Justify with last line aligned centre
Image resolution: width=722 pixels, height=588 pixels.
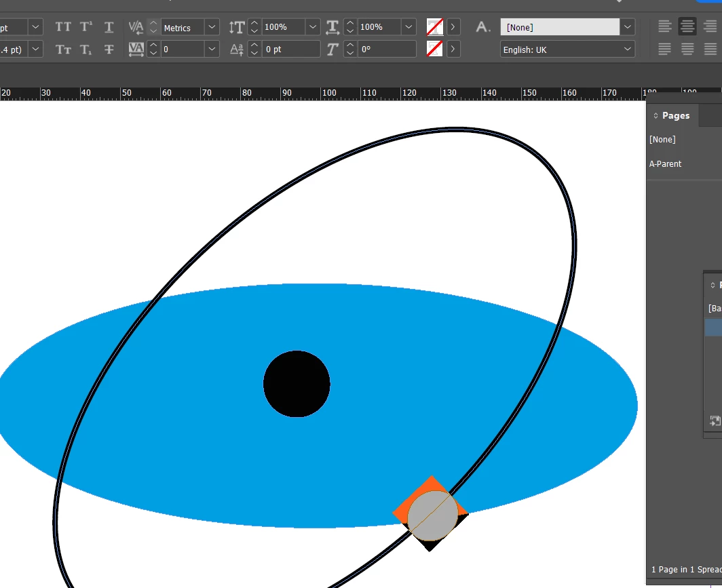point(687,49)
